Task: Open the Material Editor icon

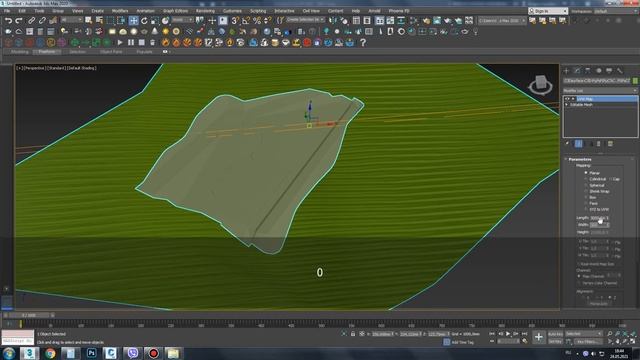Action: point(414,20)
